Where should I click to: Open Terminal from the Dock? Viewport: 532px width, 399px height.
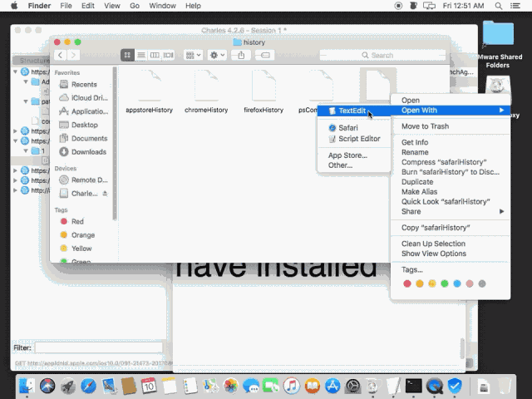(x=413, y=386)
